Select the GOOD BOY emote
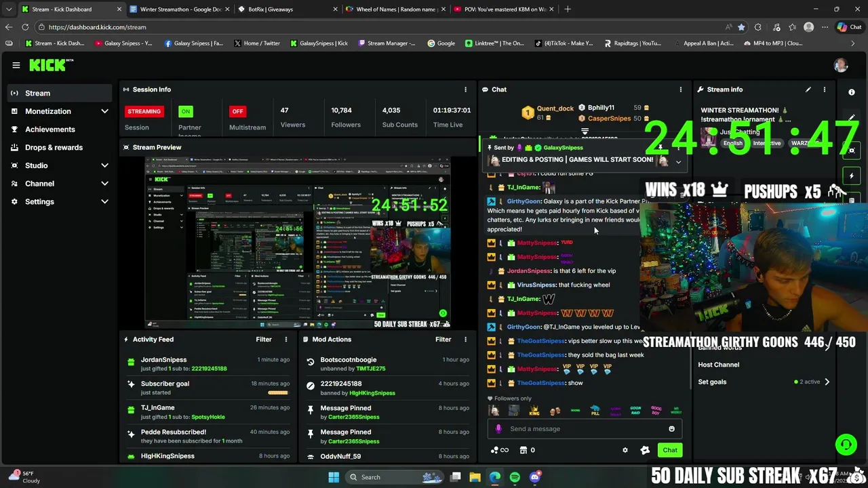868x488 pixels. click(x=656, y=411)
